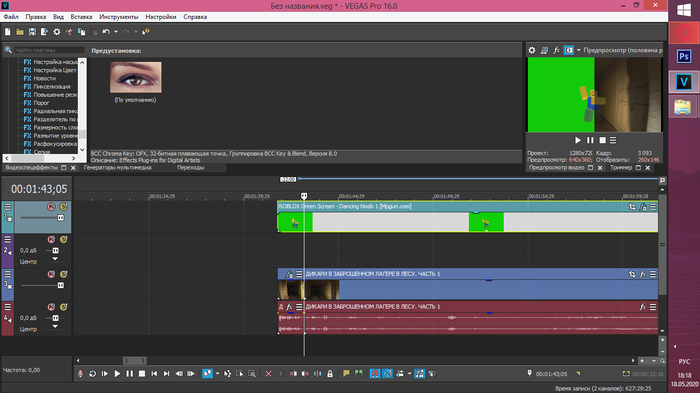Solo video track 1
This screenshot has width=700, height=393.
tap(63, 207)
